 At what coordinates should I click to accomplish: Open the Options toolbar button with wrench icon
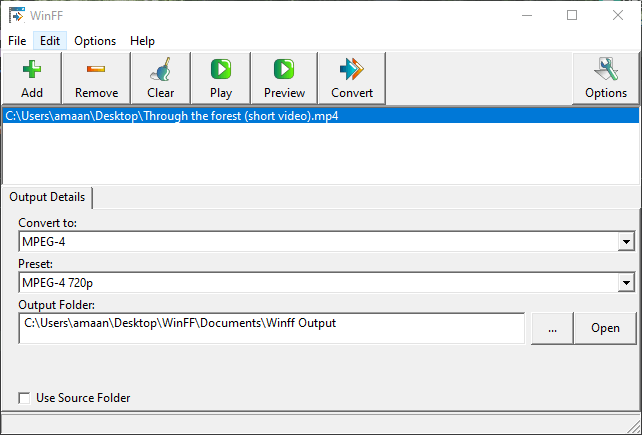point(606,78)
